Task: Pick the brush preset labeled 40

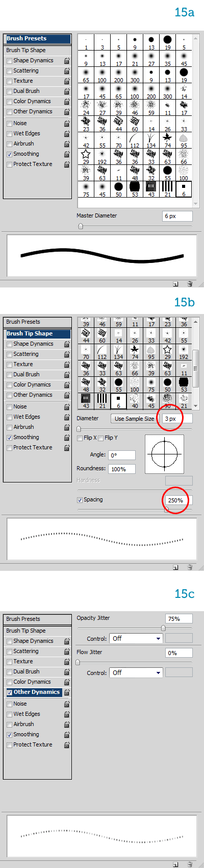Action: (135, 401)
